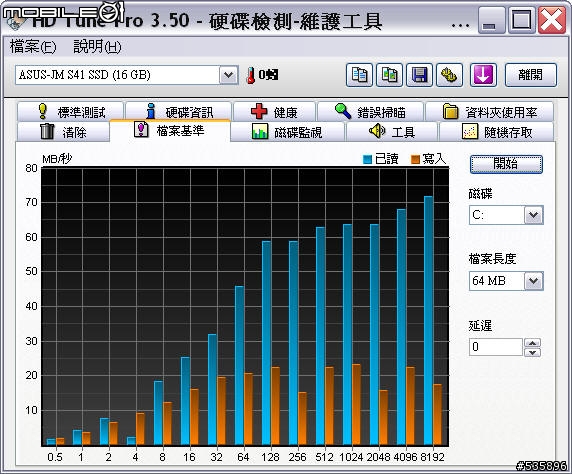Click the floppy disk save icon

[420, 75]
